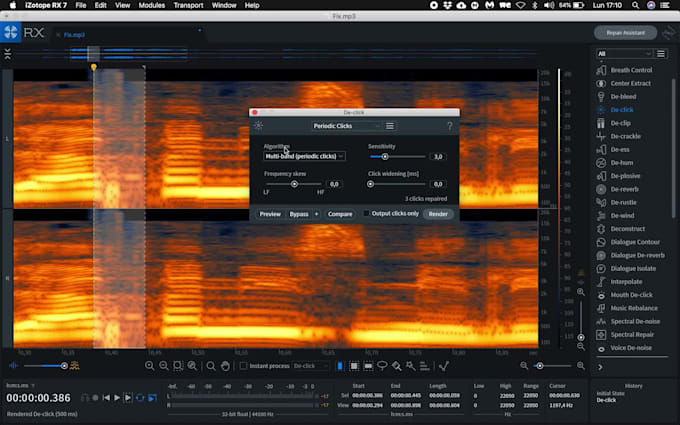
Task: Toggle Output clicks only checkbox
Action: [366, 213]
